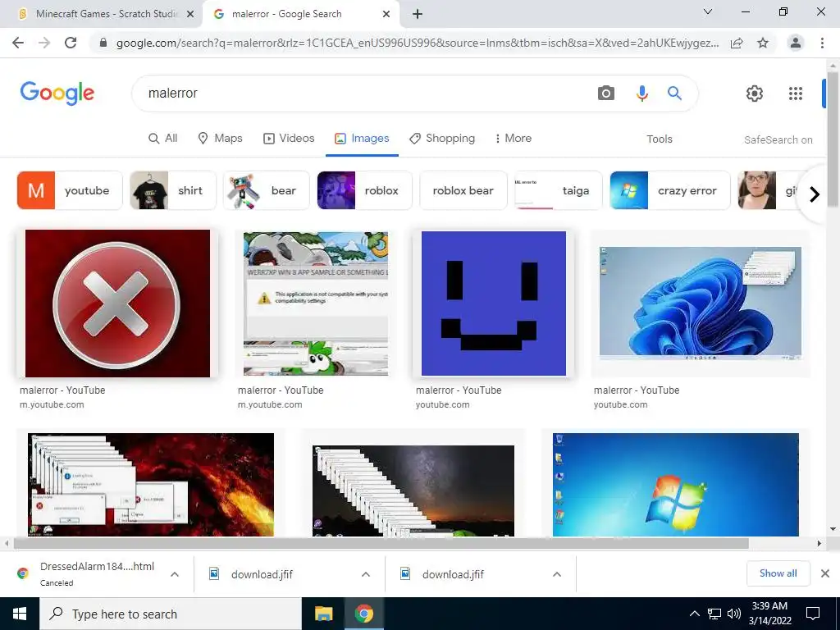Search by image using camera icon
The image size is (840, 630).
tap(606, 94)
